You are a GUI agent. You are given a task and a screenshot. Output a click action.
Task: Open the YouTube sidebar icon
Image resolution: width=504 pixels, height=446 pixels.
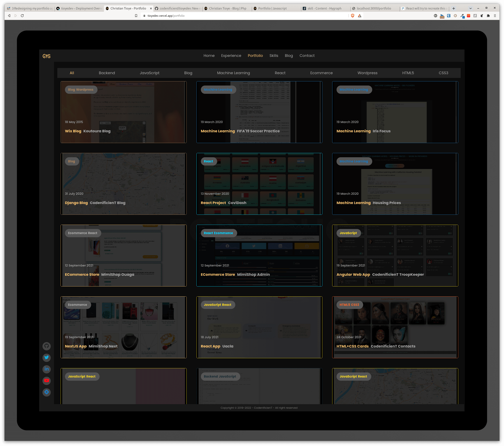(46, 380)
